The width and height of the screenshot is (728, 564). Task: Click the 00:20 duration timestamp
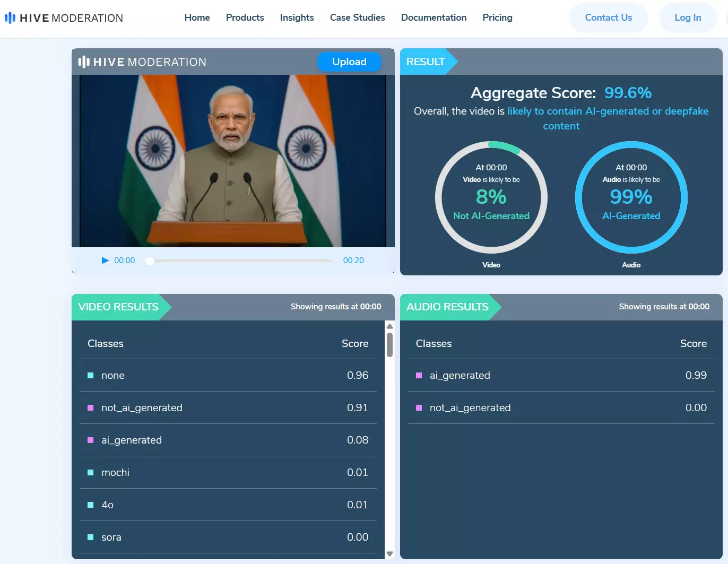[353, 261]
